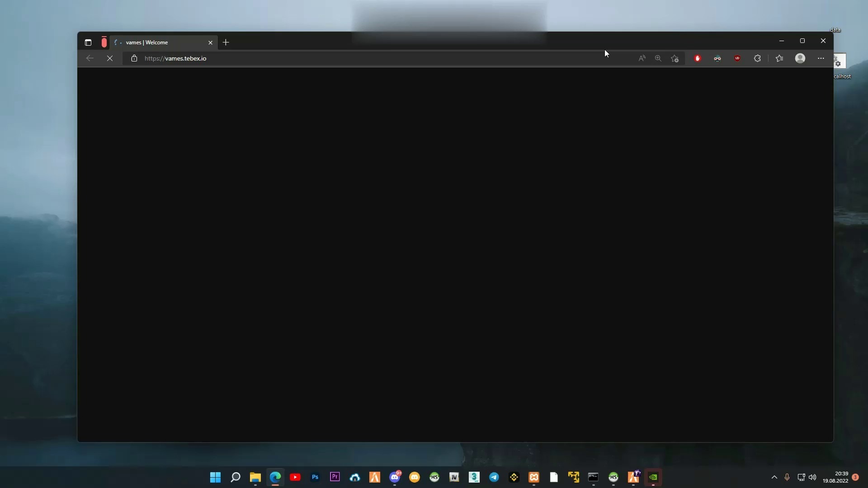
Task: Minimize the Edge browser window
Action: [782, 41]
